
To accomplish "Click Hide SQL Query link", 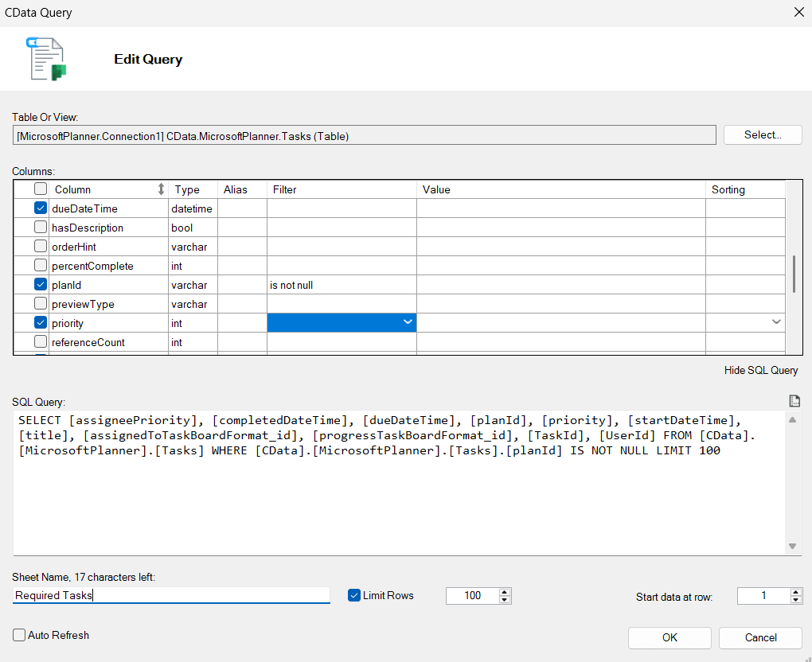I will pos(760,370).
